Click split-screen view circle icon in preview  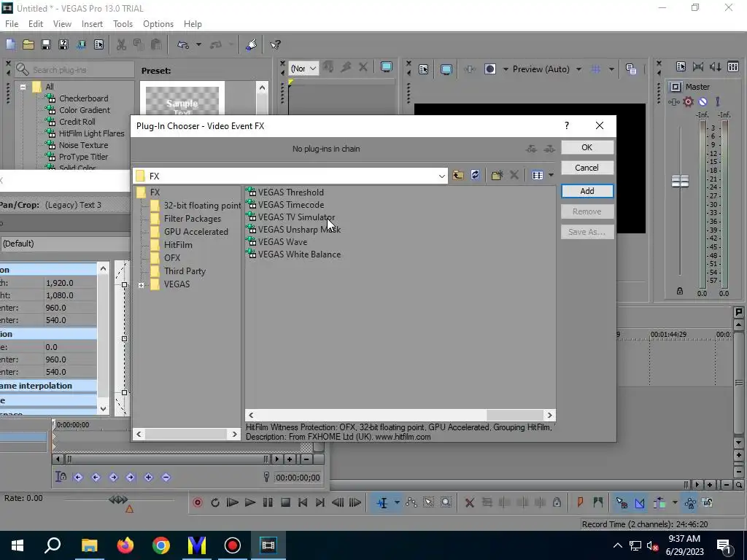pyautogui.click(x=489, y=69)
